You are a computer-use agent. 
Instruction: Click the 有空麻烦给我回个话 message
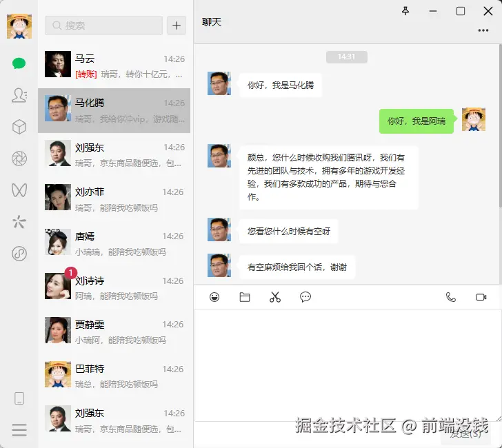pos(297,267)
